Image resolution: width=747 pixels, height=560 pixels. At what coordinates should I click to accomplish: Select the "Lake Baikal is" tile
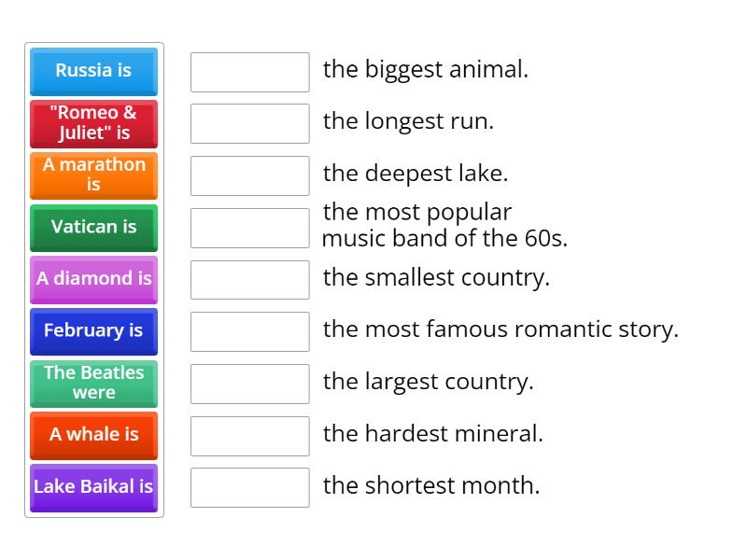[x=93, y=486]
